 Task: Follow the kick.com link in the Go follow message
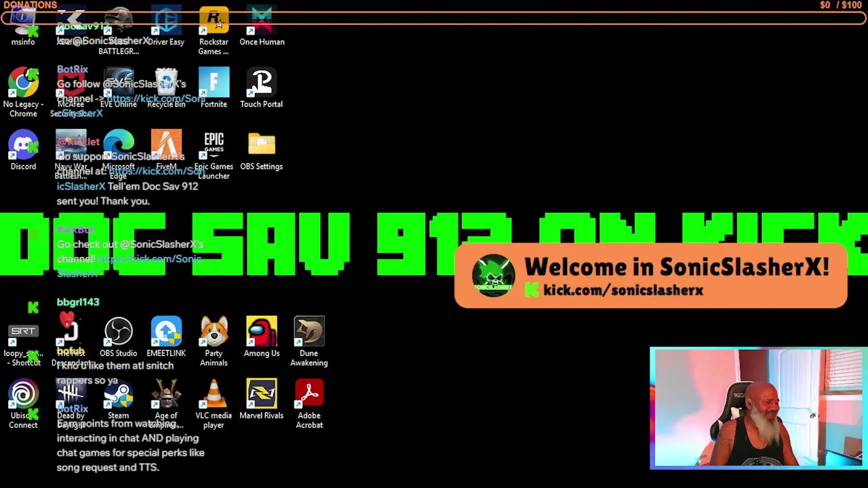[156, 99]
